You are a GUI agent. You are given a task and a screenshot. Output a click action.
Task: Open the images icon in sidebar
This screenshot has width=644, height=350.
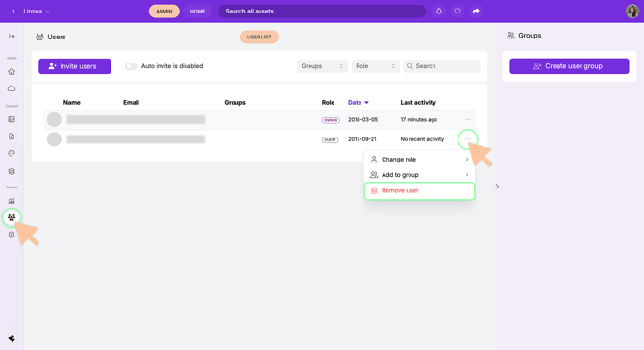tap(12, 119)
